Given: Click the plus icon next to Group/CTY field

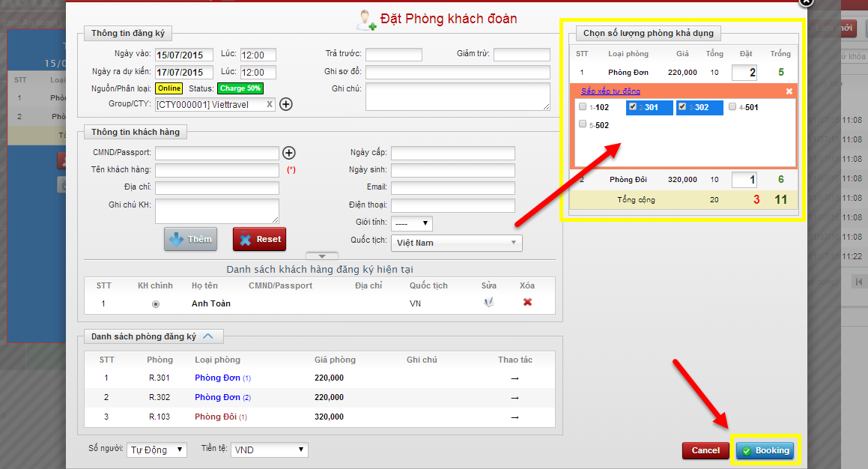Looking at the screenshot, I should point(285,104).
